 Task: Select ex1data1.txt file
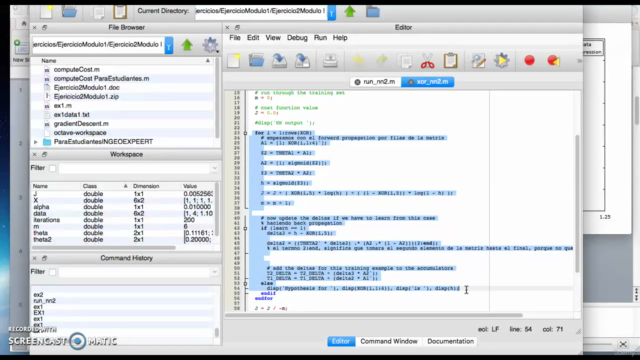(x=71, y=115)
